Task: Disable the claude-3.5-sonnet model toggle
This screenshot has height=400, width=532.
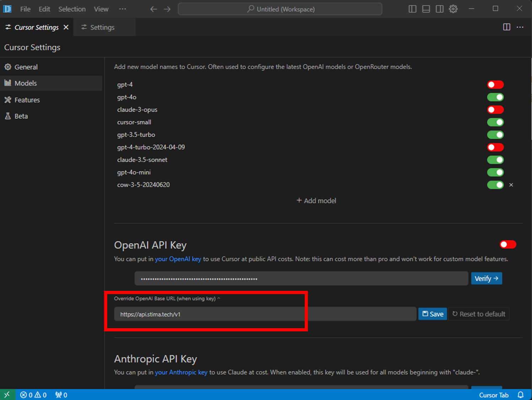Action: pyautogui.click(x=495, y=160)
